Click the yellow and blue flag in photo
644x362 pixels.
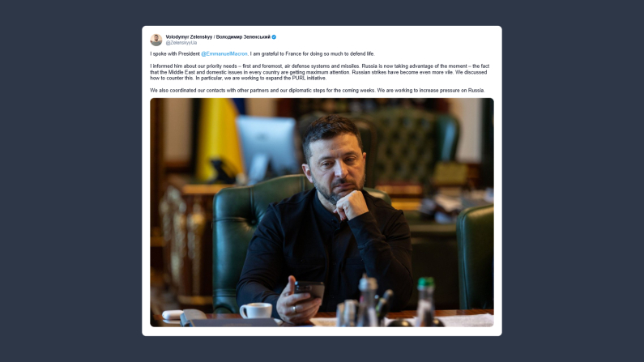[219, 139]
